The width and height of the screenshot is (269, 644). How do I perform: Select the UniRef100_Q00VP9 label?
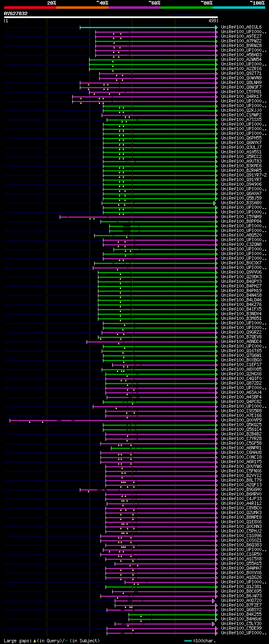(x=241, y=420)
